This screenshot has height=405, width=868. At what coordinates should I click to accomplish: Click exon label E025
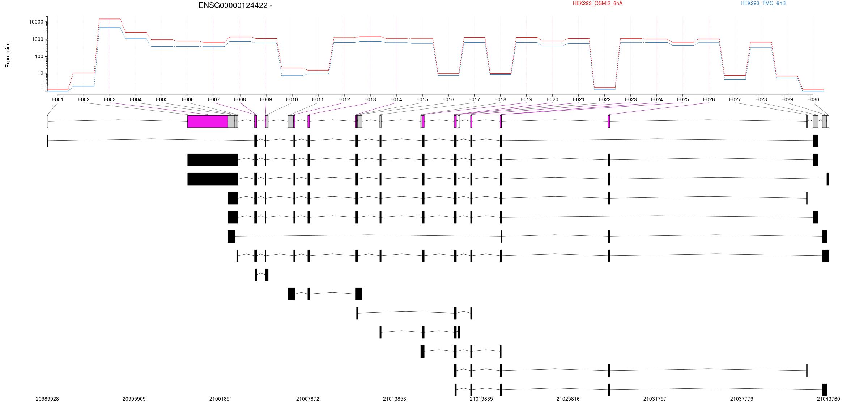(683, 99)
